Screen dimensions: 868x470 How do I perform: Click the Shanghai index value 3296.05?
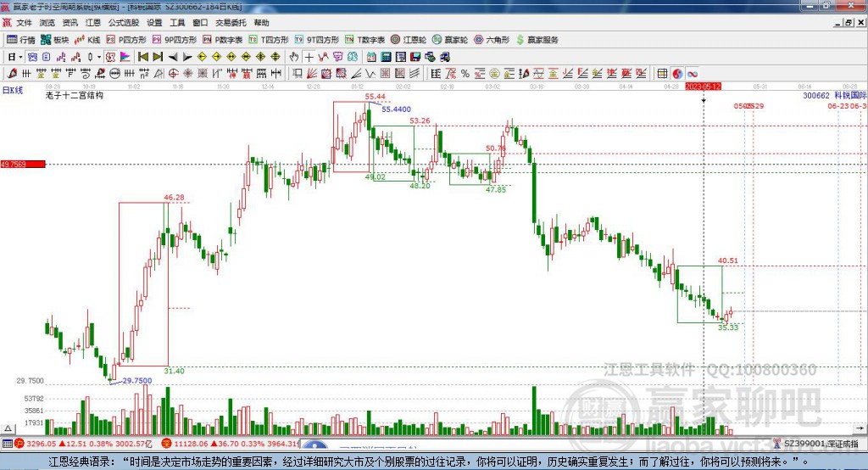(x=41, y=444)
